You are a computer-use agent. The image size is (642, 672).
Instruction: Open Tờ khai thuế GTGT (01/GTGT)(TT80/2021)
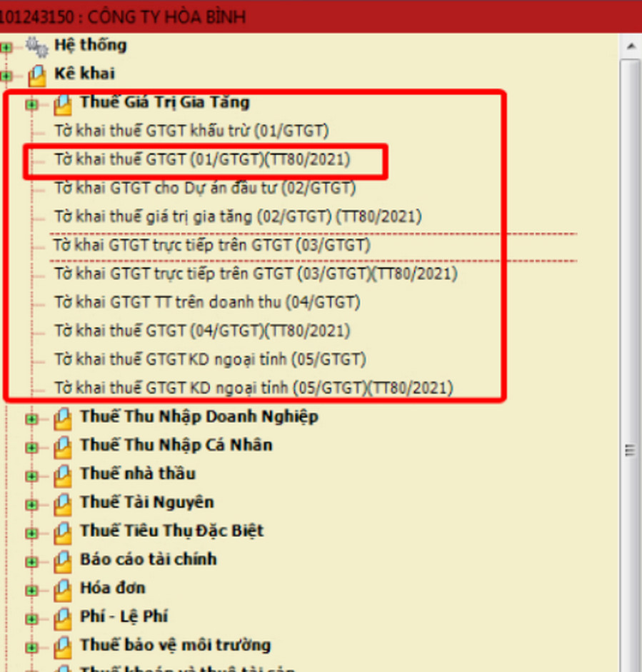[x=202, y=159]
